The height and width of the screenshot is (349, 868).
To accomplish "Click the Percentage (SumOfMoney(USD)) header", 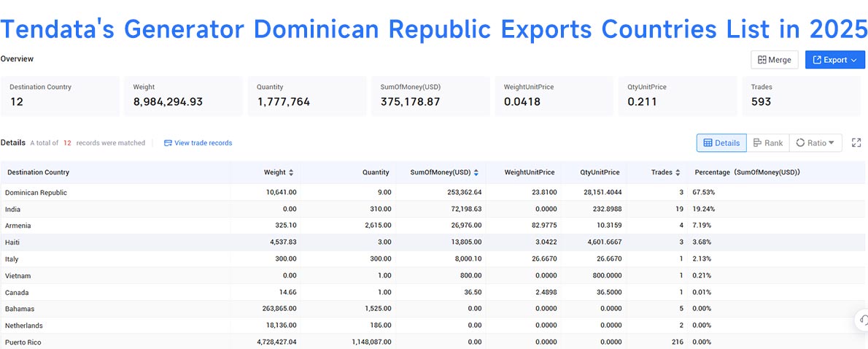I will tap(748, 172).
